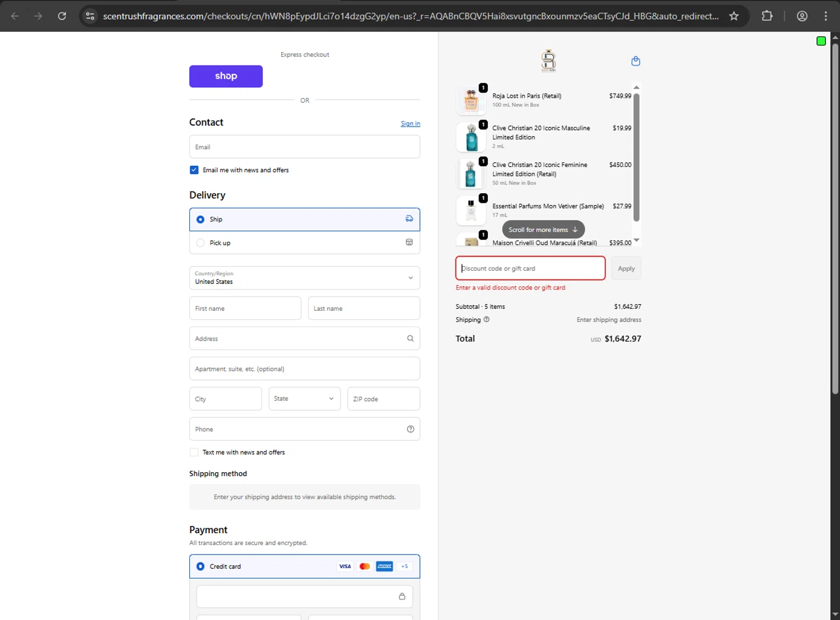
Task: Open browser extensions puzzle icon
Action: (767, 16)
